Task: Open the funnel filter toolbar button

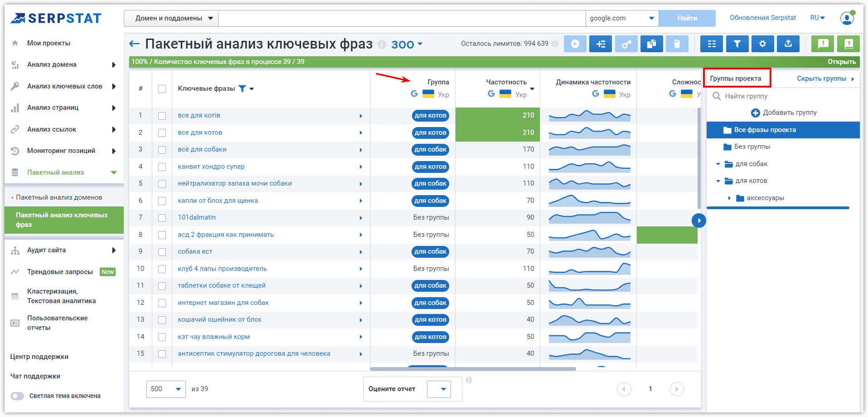Action: click(737, 44)
